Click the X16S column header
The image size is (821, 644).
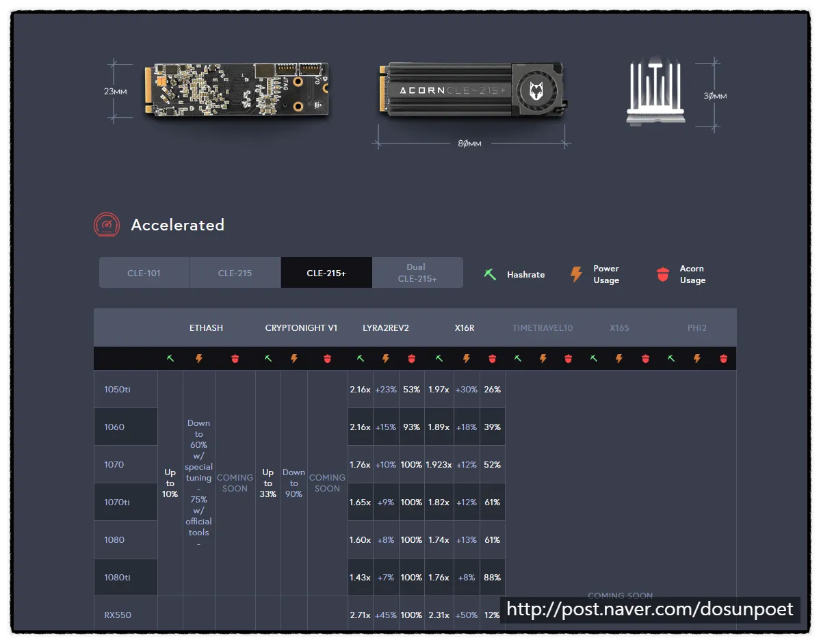pyautogui.click(x=619, y=328)
